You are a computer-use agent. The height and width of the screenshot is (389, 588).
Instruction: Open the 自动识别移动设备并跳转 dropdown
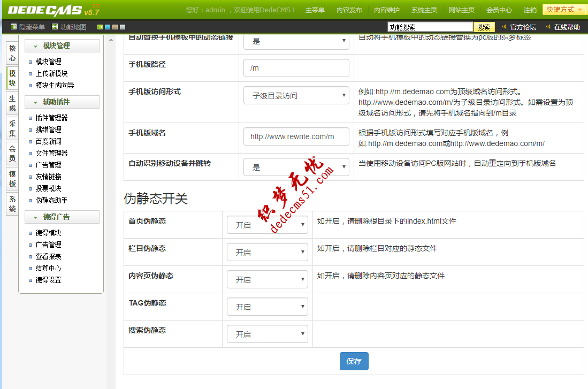pos(296,166)
